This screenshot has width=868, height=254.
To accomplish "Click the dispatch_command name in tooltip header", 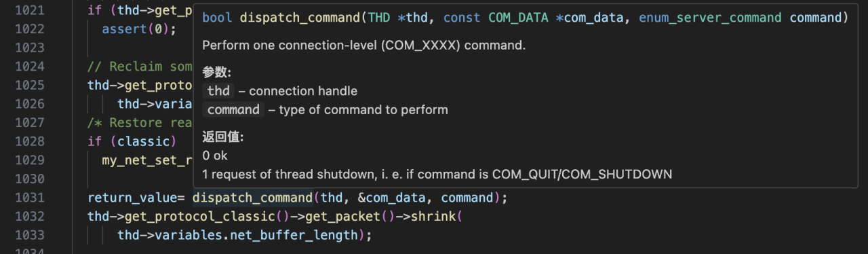I will click(302, 18).
